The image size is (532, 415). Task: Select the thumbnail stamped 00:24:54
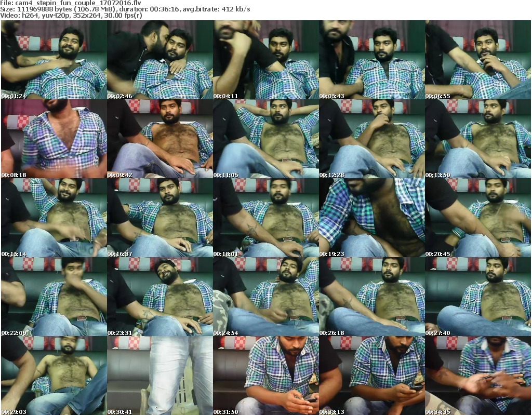pyautogui.click(x=266, y=297)
